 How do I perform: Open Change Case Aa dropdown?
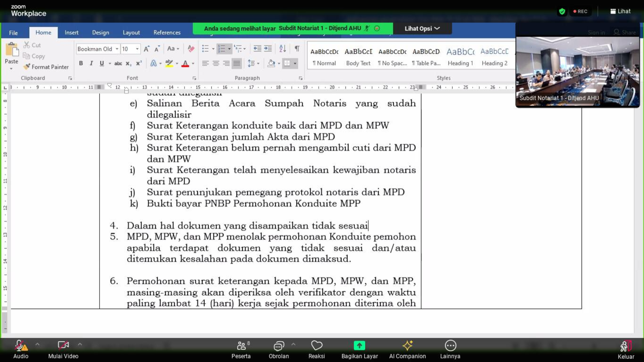(173, 49)
